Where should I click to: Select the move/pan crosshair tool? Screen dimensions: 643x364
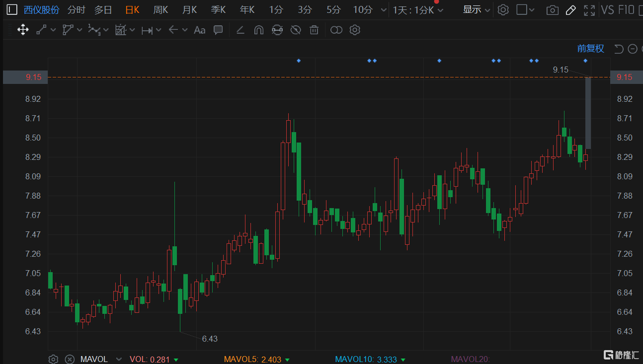(x=23, y=30)
